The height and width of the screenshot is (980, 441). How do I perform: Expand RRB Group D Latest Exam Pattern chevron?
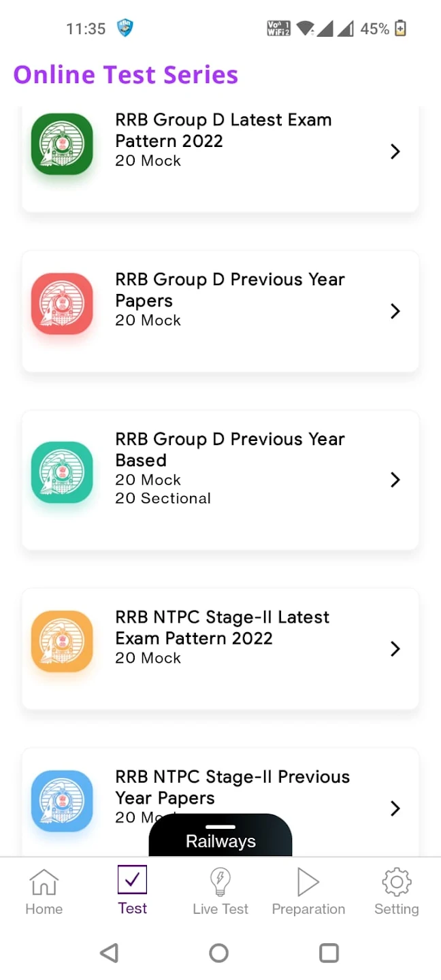(x=395, y=151)
